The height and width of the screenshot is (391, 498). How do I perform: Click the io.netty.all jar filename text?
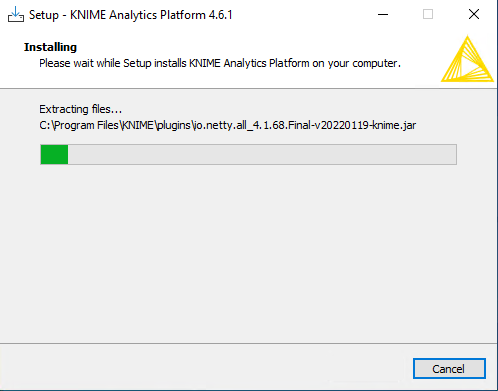point(304,125)
